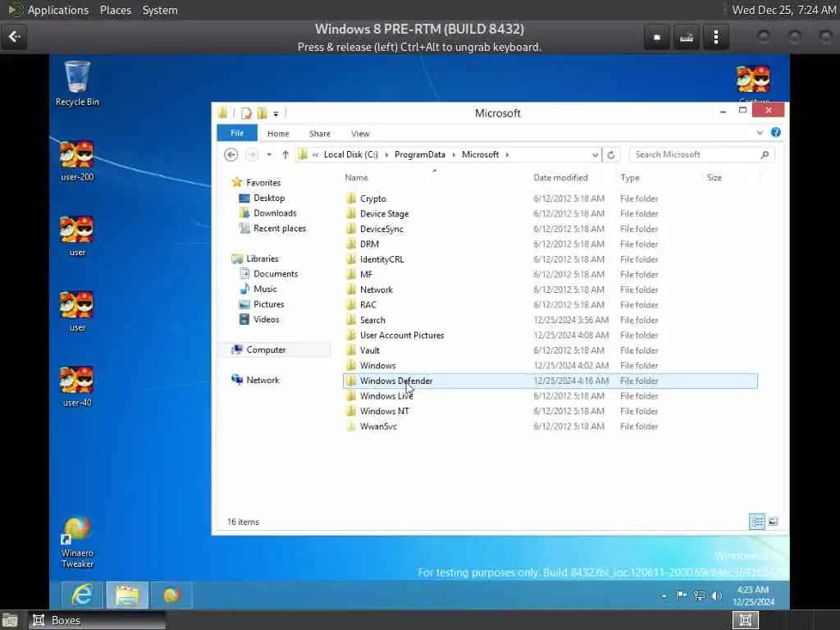Click ProgramData in the address breadcrumb
This screenshot has height=630, width=840.
click(x=419, y=155)
